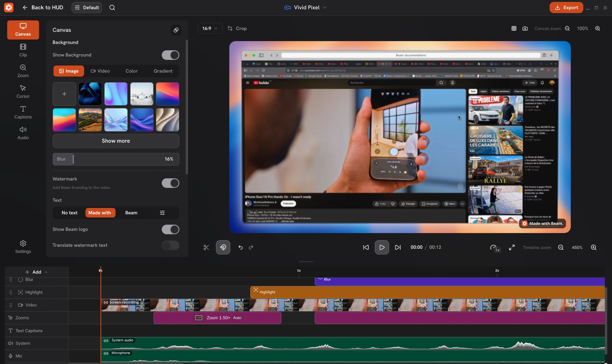
Task: Open the watermark text customize sliders icon
Action: point(162,213)
